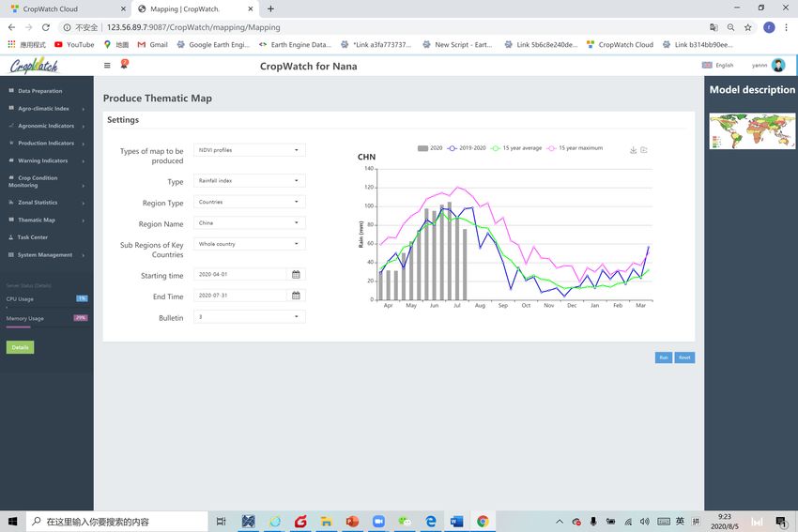Expand the Crop Condition Monitoring menu
This screenshot has height=532, width=798.
click(47, 182)
